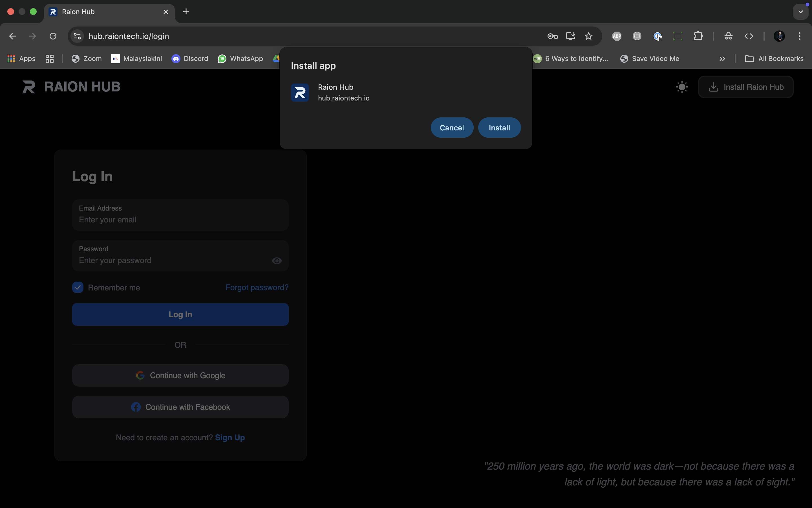
Task: Bookmark this page with the star icon
Action: pos(588,36)
